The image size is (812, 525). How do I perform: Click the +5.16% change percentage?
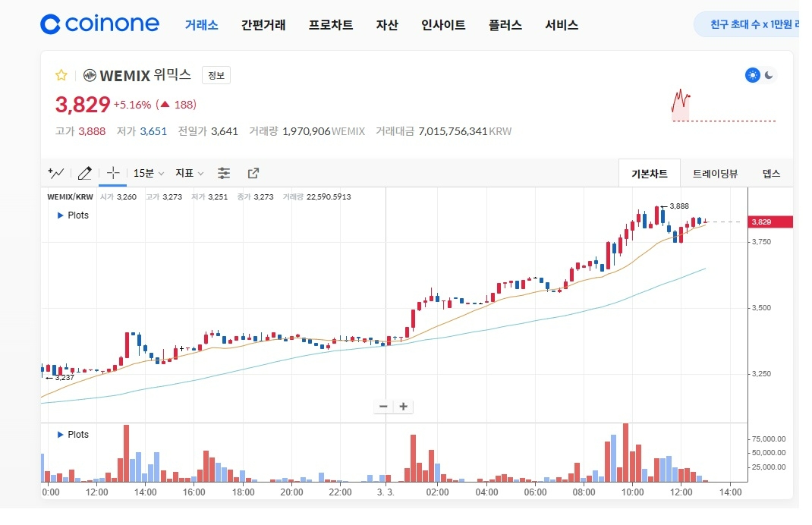133,105
